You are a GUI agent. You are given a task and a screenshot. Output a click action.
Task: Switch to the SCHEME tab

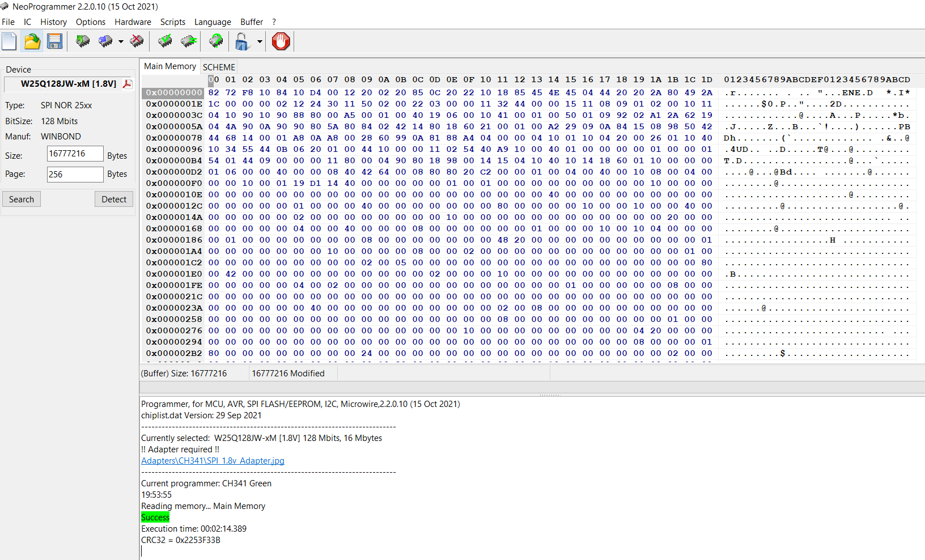219,67
